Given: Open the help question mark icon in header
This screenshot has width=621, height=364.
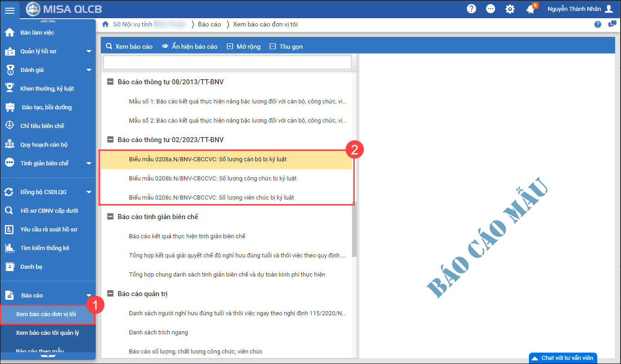Looking at the screenshot, I should point(471,9).
